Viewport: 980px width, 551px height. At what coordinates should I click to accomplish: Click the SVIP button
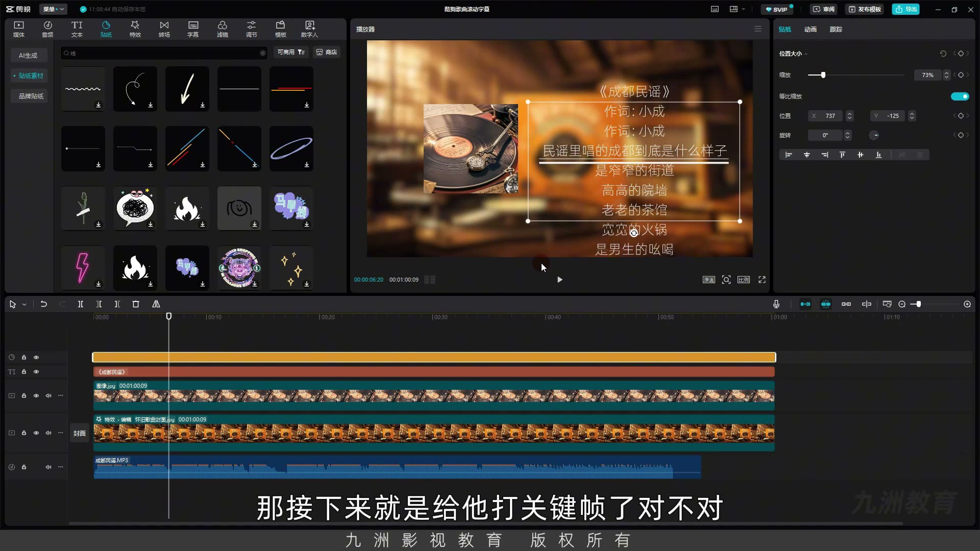click(777, 9)
